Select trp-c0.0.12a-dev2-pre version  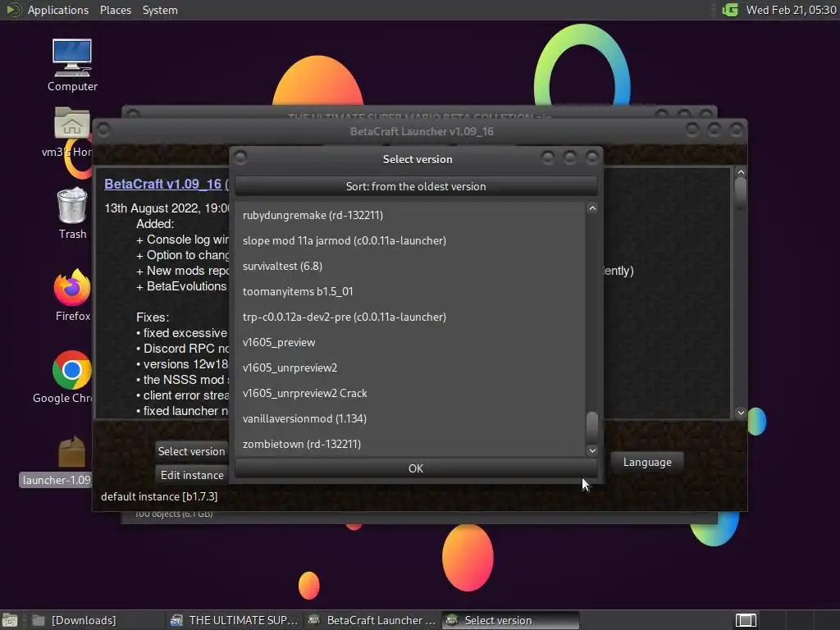pyautogui.click(x=410, y=317)
